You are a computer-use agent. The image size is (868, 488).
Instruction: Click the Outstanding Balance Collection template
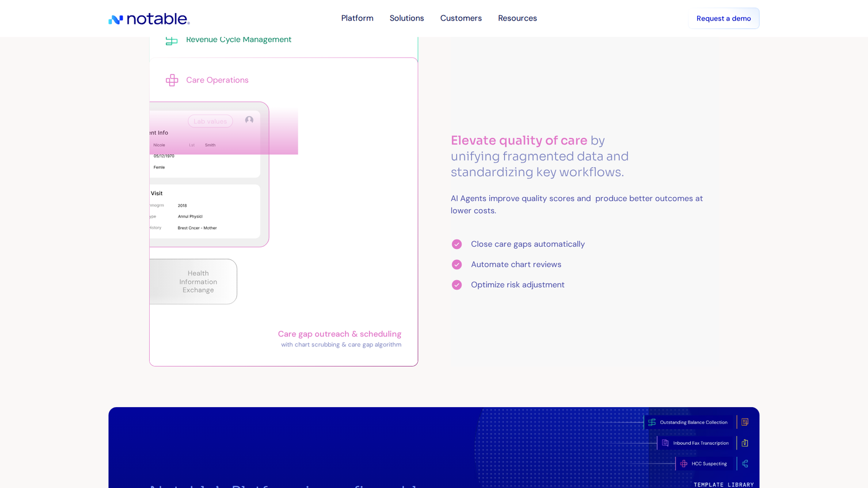tap(688, 422)
